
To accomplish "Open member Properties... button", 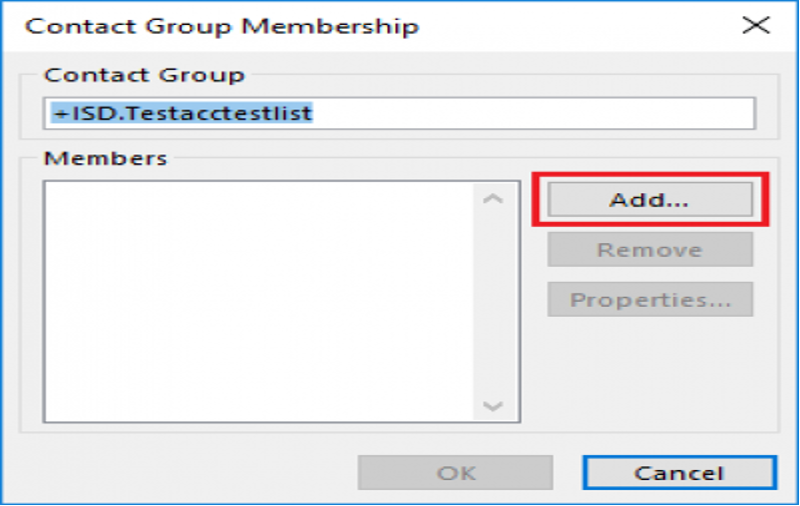I will [650, 299].
